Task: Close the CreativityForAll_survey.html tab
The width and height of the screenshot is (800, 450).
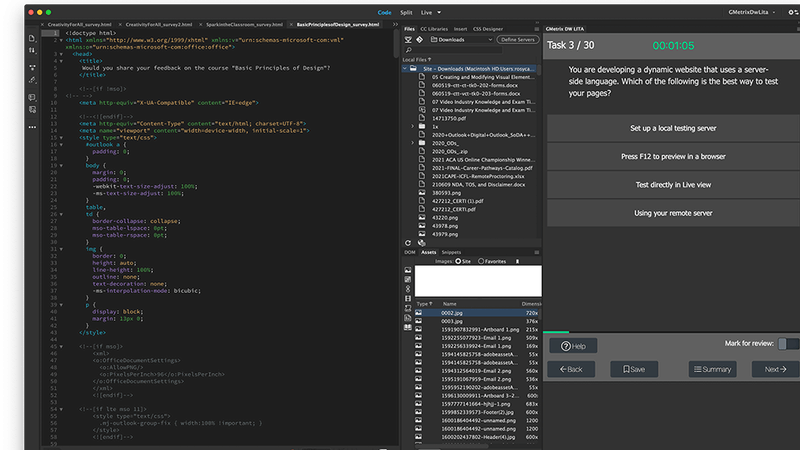Action: 43,24
